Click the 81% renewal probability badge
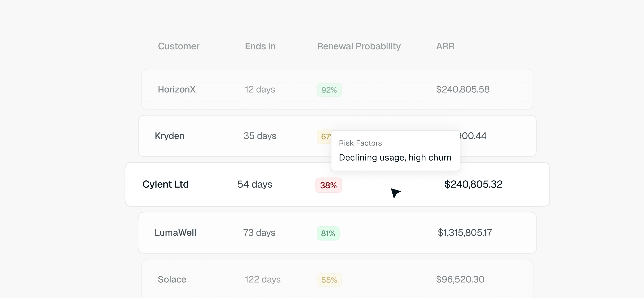644x298 pixels. click(x=328, y=233)
